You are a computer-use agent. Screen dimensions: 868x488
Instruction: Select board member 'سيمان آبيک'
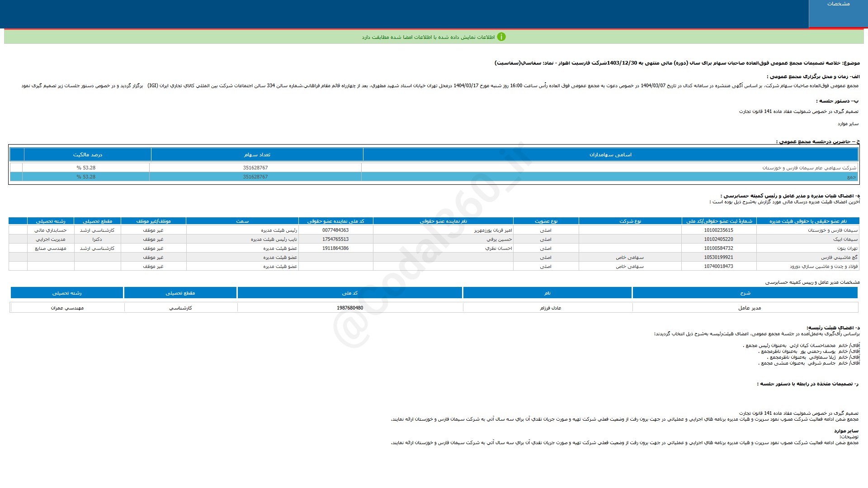tap(845, 239)
